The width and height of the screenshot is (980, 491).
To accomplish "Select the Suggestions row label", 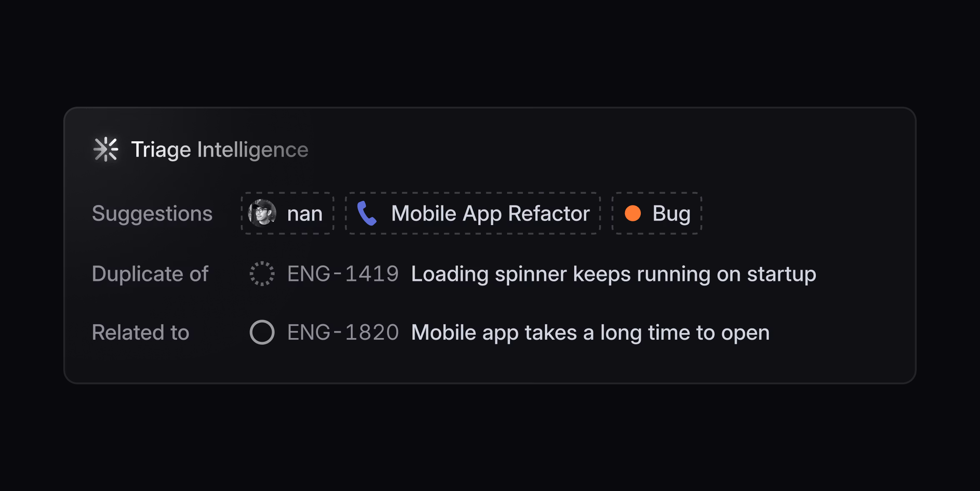I will tap(152, 213).
